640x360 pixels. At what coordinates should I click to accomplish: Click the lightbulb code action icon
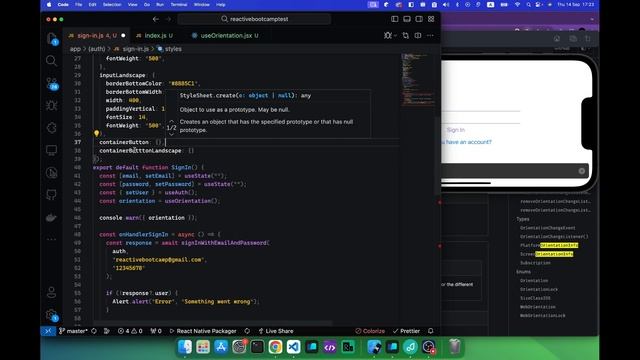pos(96,133)
